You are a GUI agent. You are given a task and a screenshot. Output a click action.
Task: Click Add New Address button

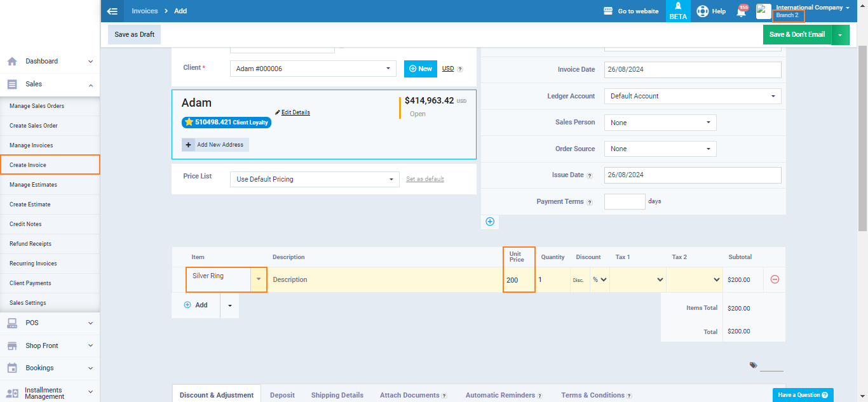[215, 145]
